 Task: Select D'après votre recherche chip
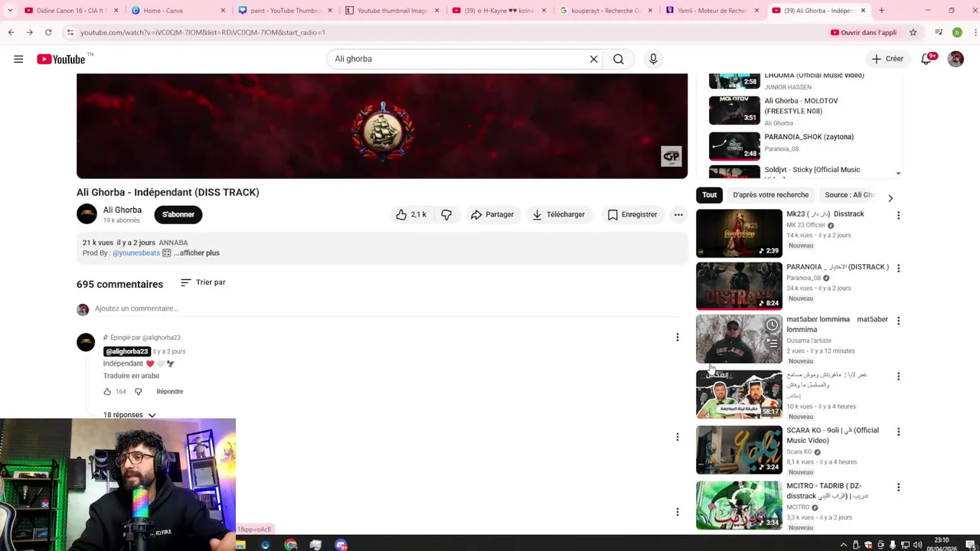pyautogui.click(x=770, y=195)
